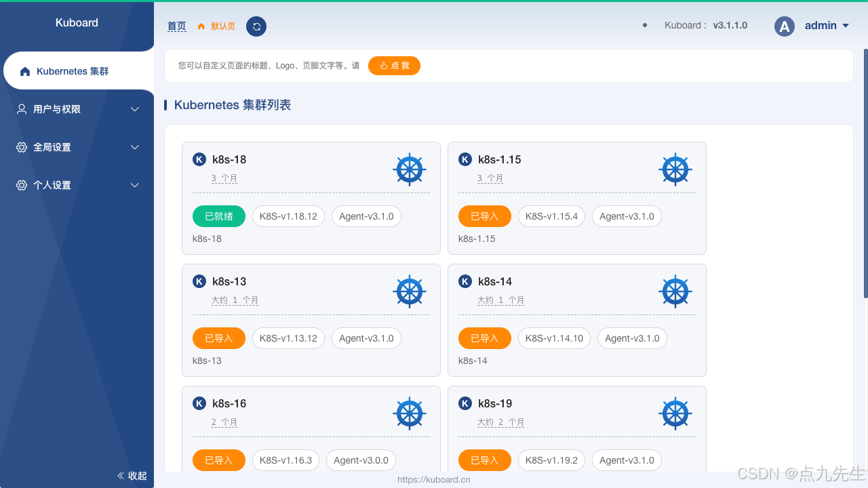This screenshot has height=488, width=868.
Task: Click the orange 点我 button
Action: (394, 66)
